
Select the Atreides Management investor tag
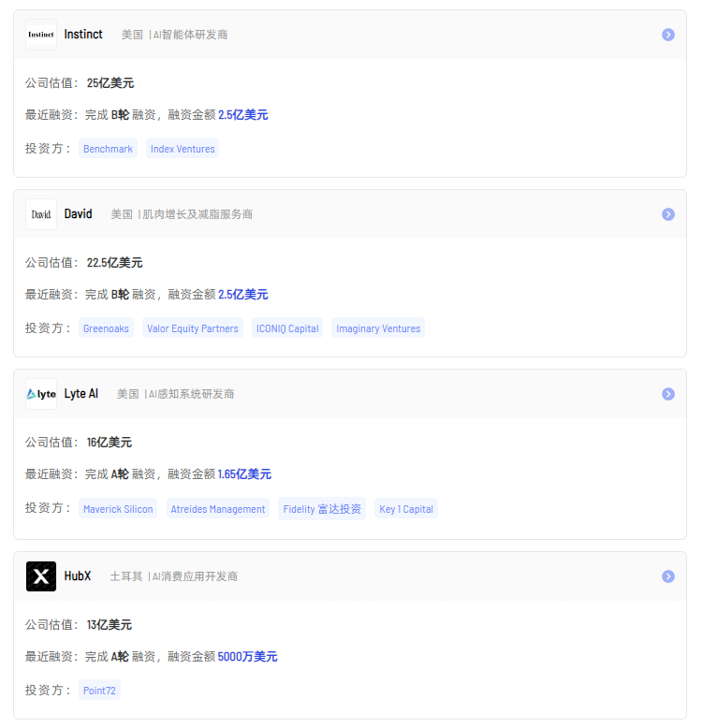coord(218,509)
